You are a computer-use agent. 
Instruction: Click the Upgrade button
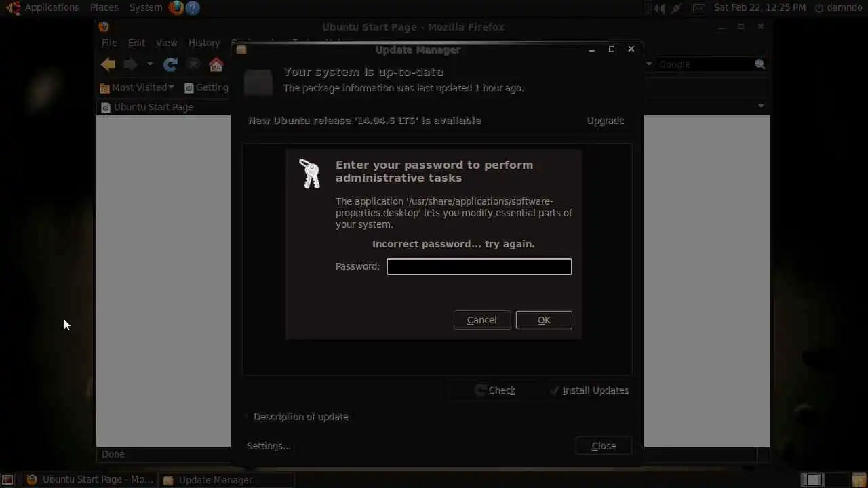tap(606, 121)
